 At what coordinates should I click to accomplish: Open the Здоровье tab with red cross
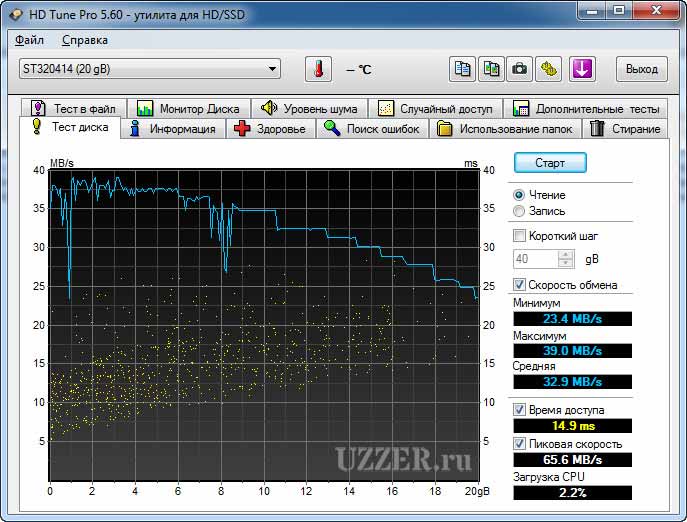pos(270,129)
